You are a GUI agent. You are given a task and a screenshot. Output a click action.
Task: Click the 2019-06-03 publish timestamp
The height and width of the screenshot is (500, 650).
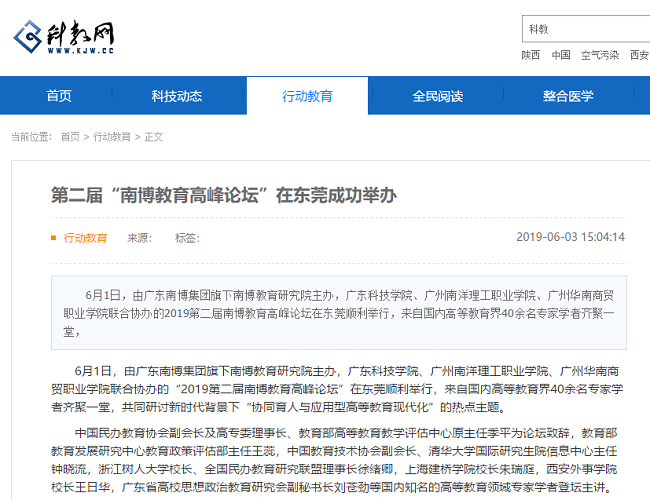click(x=570, y=238)
